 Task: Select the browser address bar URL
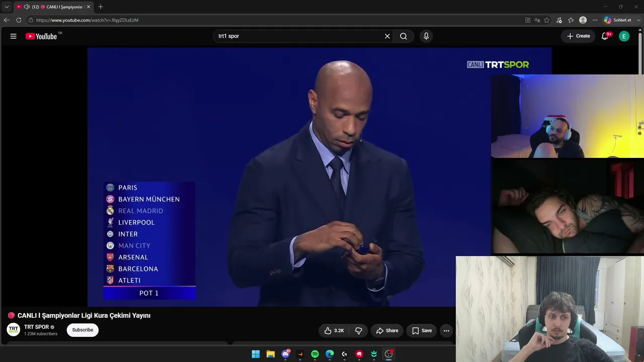tap(87, 20)
